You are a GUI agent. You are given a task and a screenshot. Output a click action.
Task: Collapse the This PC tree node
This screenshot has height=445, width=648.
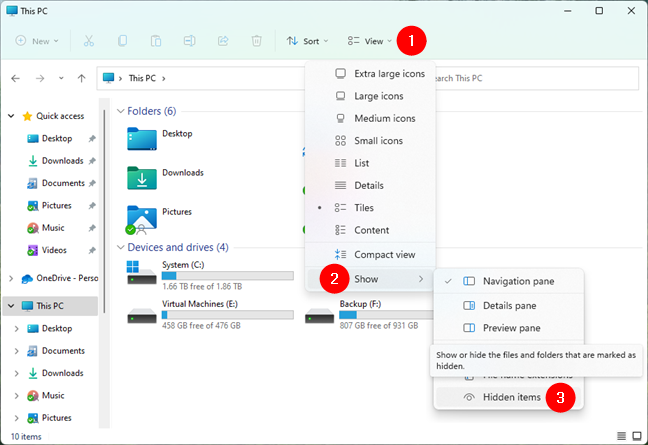(11, 306)
